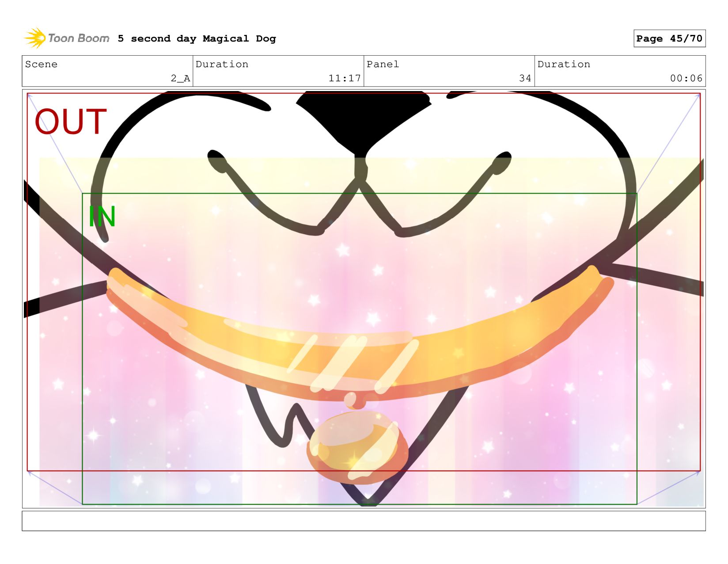This screenshot has width=728, height=564.
Task: Click the Toon Boom logo
Action: [67, 38]
